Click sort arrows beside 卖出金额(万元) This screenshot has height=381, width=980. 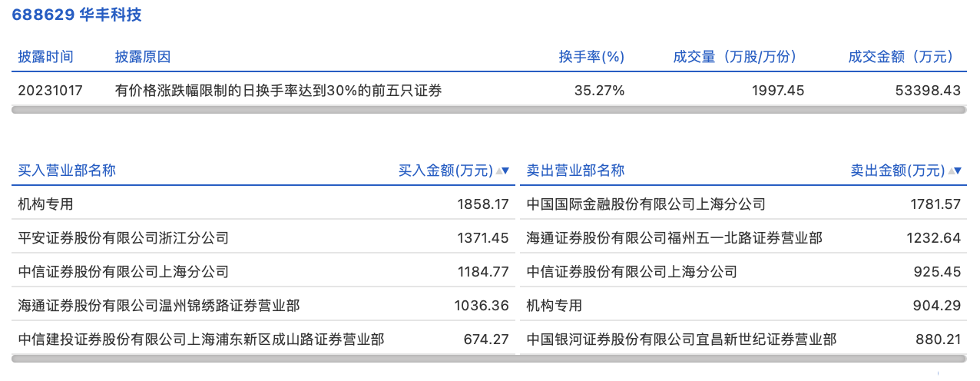[955, 171]
